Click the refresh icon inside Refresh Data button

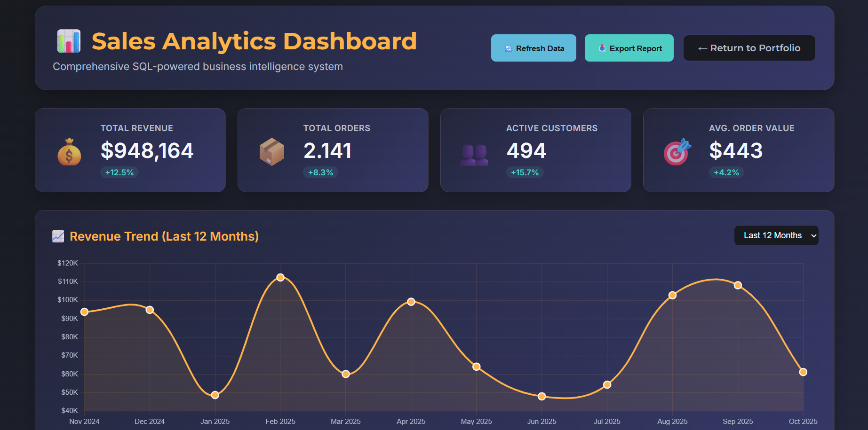coord(507,48)
